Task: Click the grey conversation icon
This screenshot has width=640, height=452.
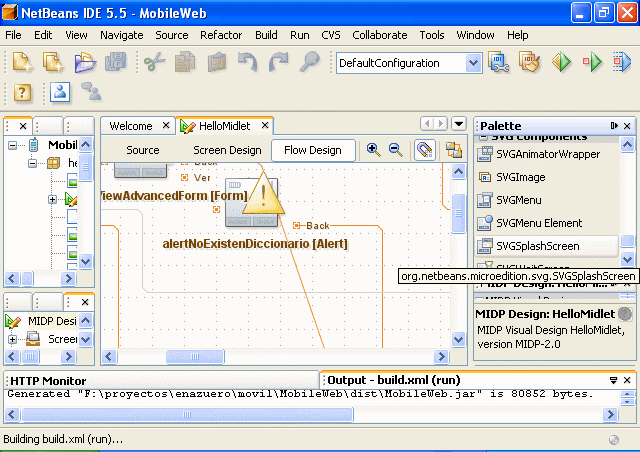Action: (x=91, y=92)
